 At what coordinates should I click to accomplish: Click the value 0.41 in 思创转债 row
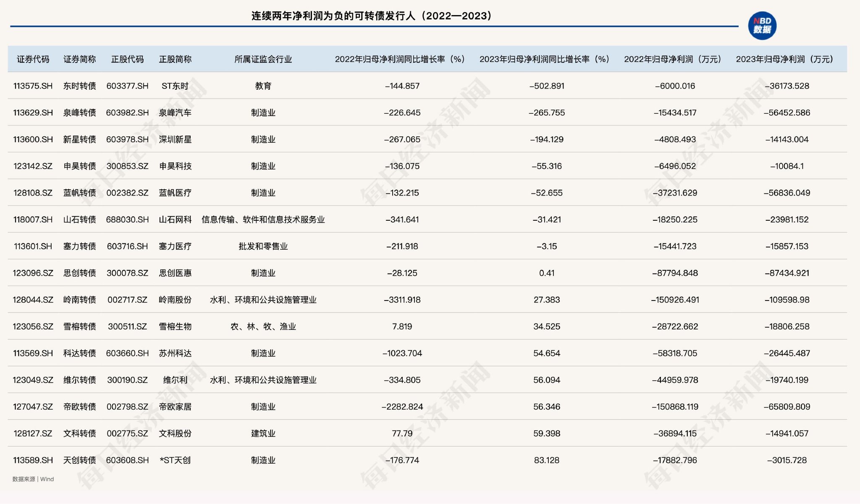[546, 273]
